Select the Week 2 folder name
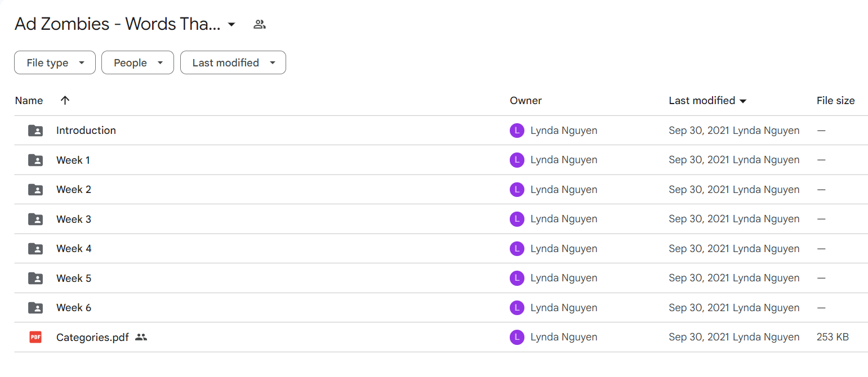 (x=74, y=190)
